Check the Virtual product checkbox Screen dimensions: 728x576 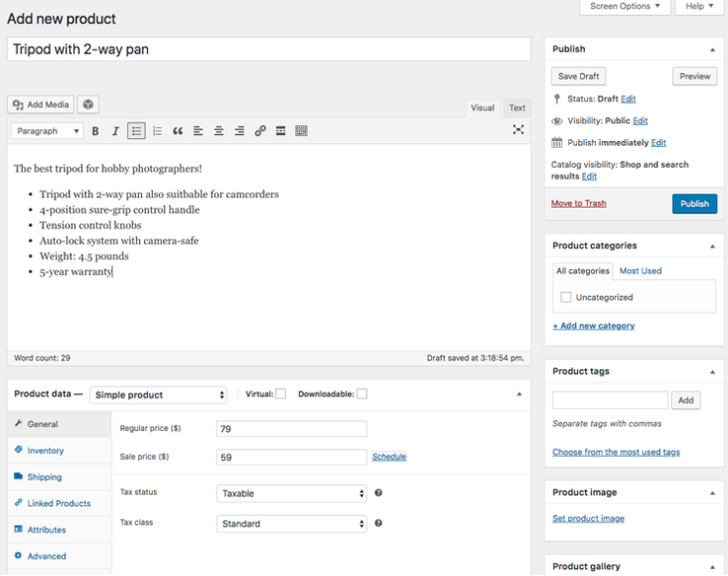[x=281, y=394]
